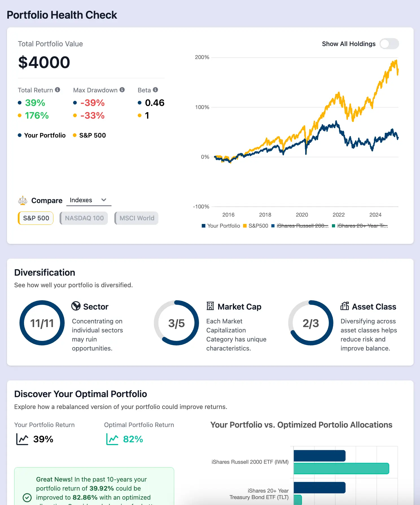The width and height of the screenshot is (420, 505).
Task: Show the iShares Russell 2000 series via legend
Action: [x=302, y=226]
